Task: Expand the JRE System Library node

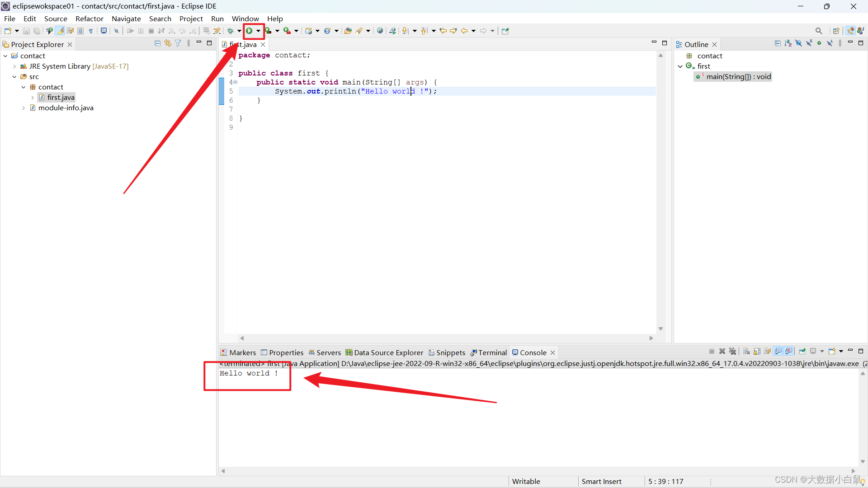Action: pyautogui.click(x=14, y=66)
